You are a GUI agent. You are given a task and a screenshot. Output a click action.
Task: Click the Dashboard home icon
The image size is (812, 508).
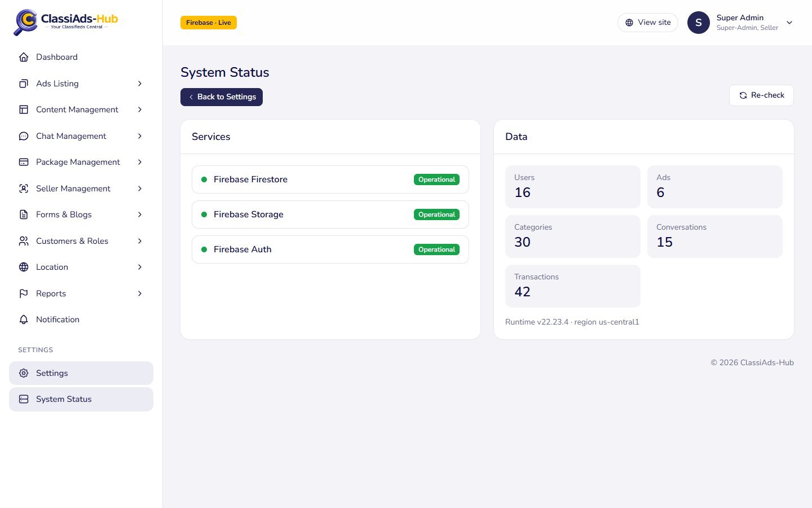tap(24, 57)
